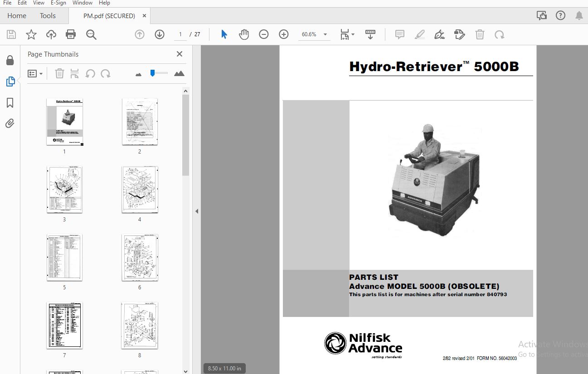Click the Stamp tool icon
Image resolution: width=588 pixels, height=374 pixels.
[459, 34]
